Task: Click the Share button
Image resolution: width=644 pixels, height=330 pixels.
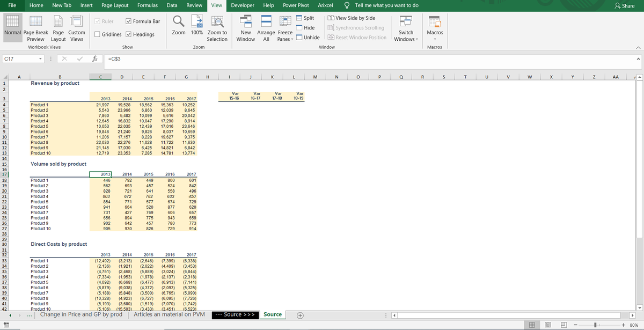Action: click(625, 5)
